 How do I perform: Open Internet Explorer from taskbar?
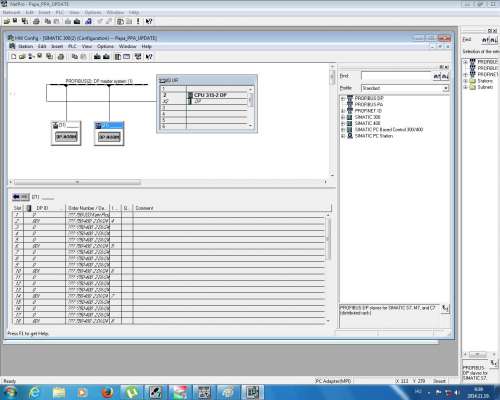click(x=34, y=392)
